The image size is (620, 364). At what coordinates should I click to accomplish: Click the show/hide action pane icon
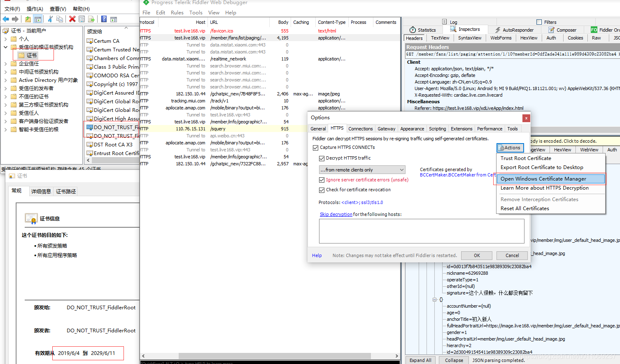[x=114, y=19]
